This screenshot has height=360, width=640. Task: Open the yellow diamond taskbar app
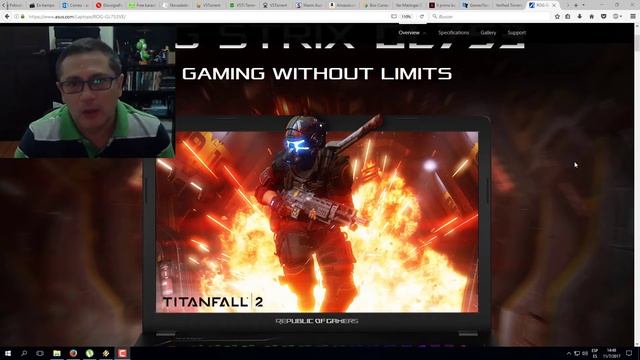click(x=106, y=353)
